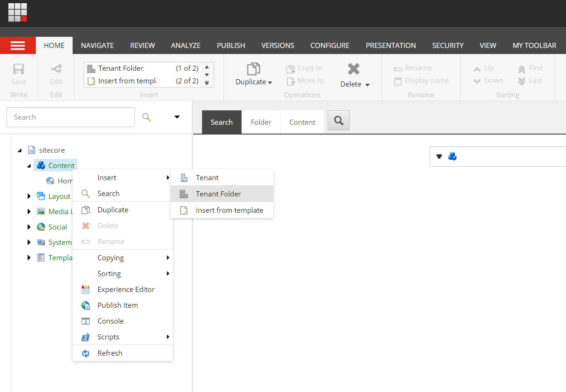Image resolution: width=566 pixels, height=392 pixels.
Task: Click the Delete X icon in ribbon
Action: coord(354,69)
